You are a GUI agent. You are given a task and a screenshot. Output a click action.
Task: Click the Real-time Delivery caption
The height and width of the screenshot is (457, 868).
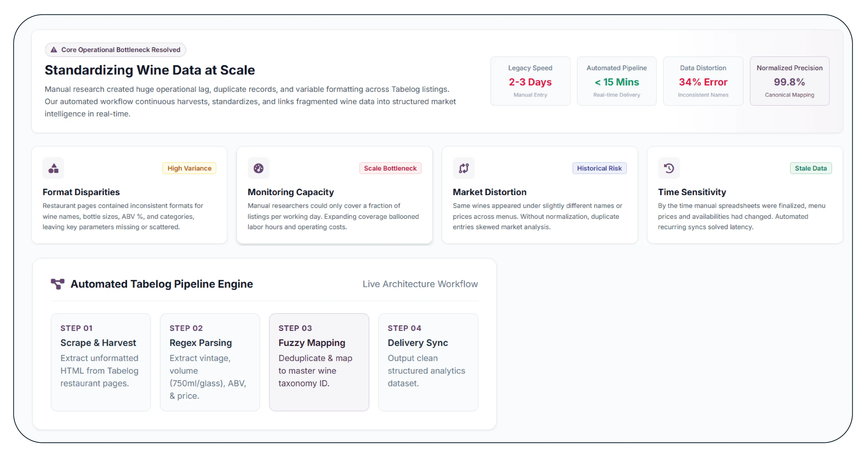(x=617, y=95)
